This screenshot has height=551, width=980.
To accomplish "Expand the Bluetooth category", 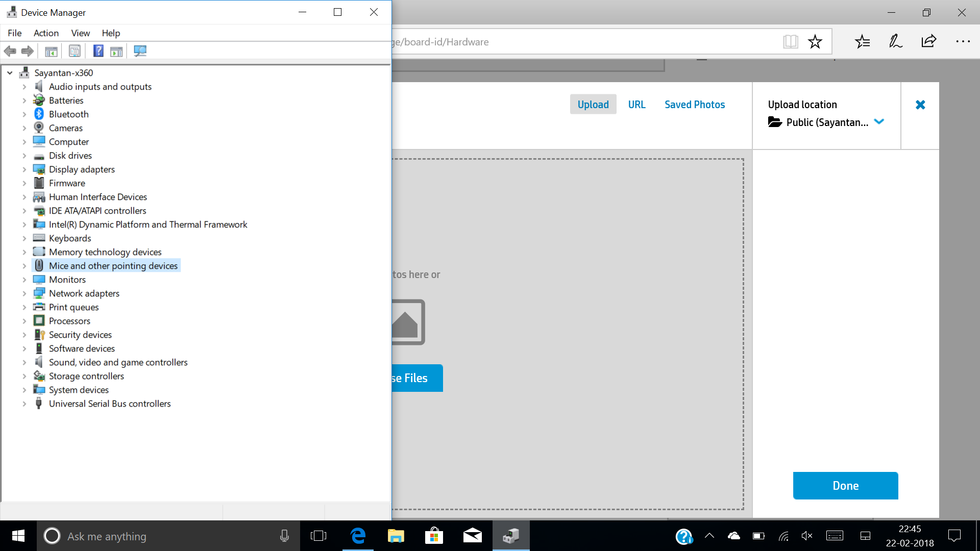I will click(24, 114).
